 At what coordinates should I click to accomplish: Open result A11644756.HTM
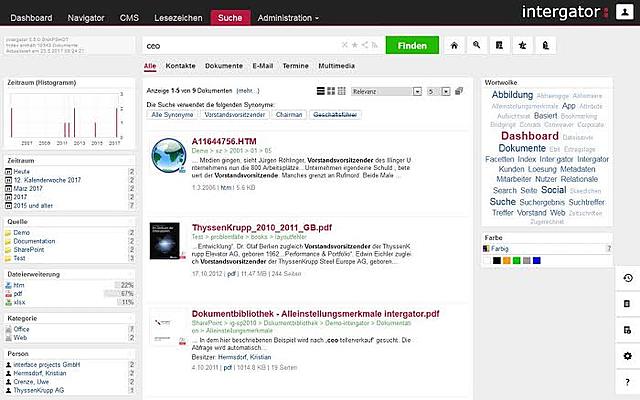pyautogui.click(x=224, y=141)
